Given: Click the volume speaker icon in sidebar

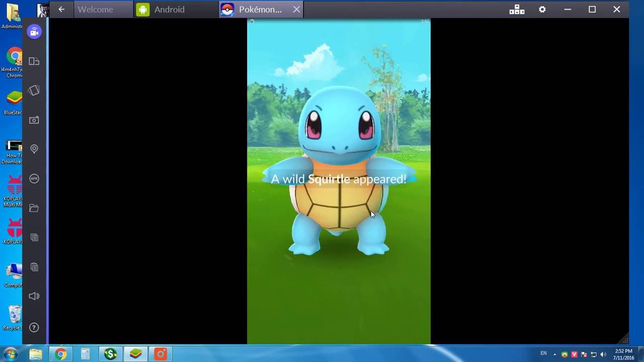Looking at the screenshot, I should point(34,296).
